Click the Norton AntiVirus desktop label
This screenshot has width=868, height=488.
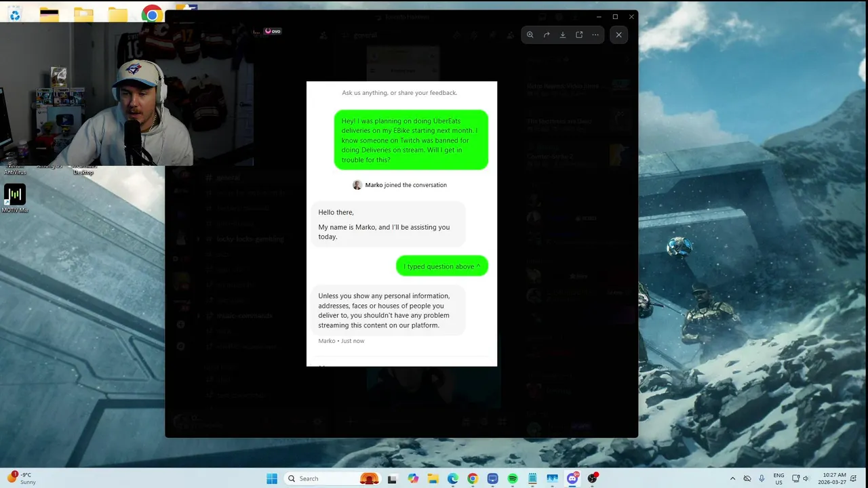14,169
